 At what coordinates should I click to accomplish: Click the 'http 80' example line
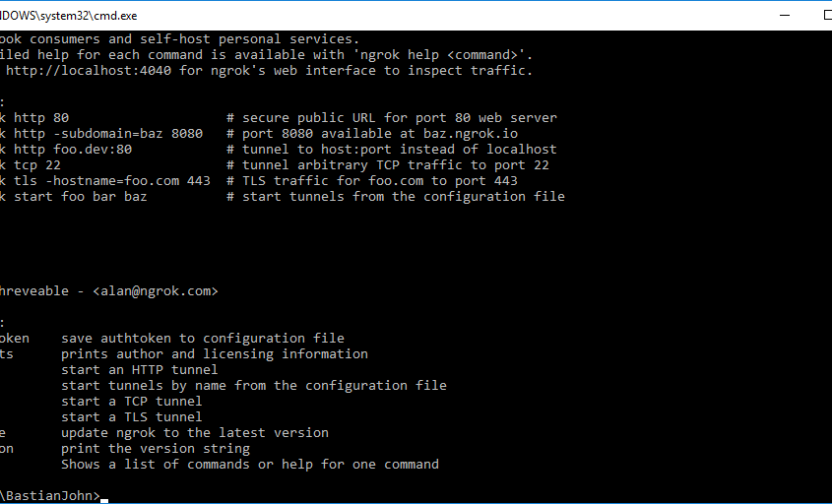pyautogui.click(x=41, y=117)
